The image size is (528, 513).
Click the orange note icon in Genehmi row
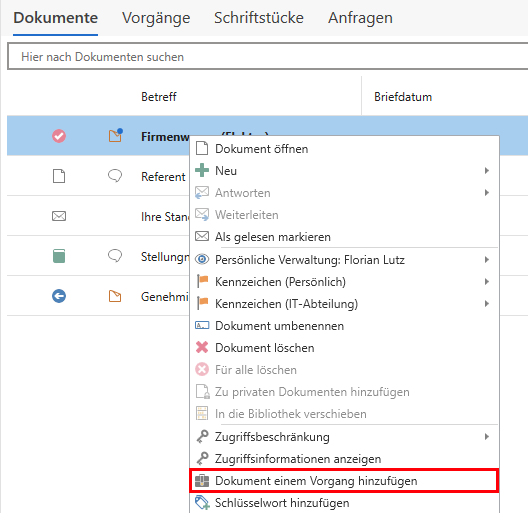tap(115, 296)
